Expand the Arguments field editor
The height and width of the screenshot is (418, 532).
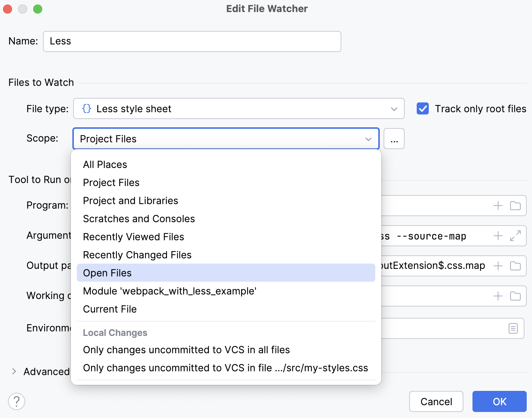[x=515, y=236]
